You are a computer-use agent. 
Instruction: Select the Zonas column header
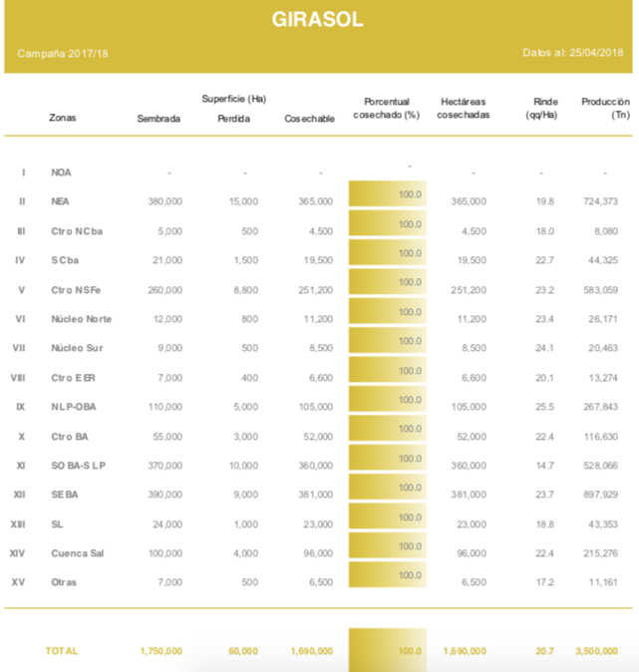(x=63, y=118)
